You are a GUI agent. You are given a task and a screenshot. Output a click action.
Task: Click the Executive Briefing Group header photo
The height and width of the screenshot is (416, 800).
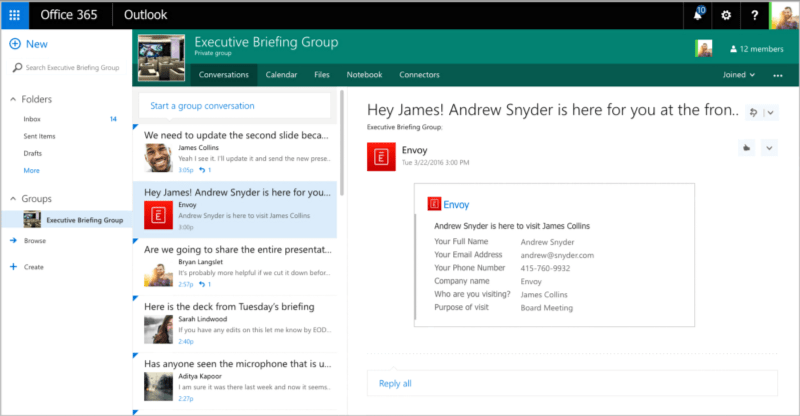point(161,58)
